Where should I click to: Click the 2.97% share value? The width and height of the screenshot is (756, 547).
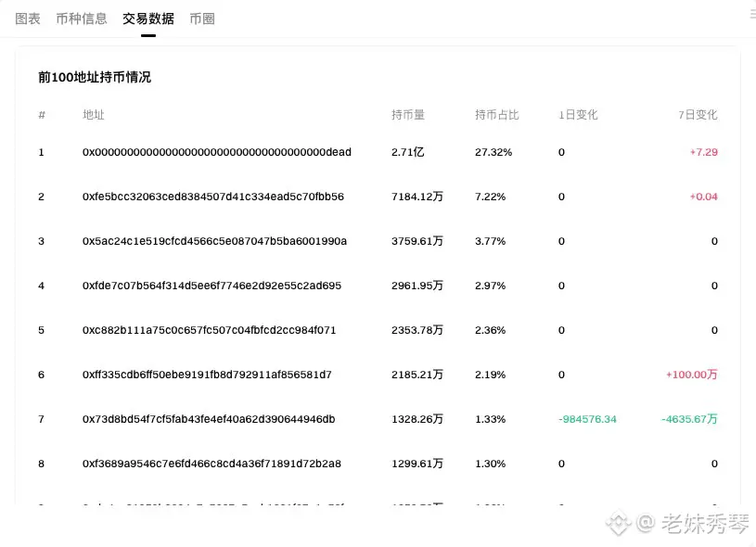coord(491,286)
